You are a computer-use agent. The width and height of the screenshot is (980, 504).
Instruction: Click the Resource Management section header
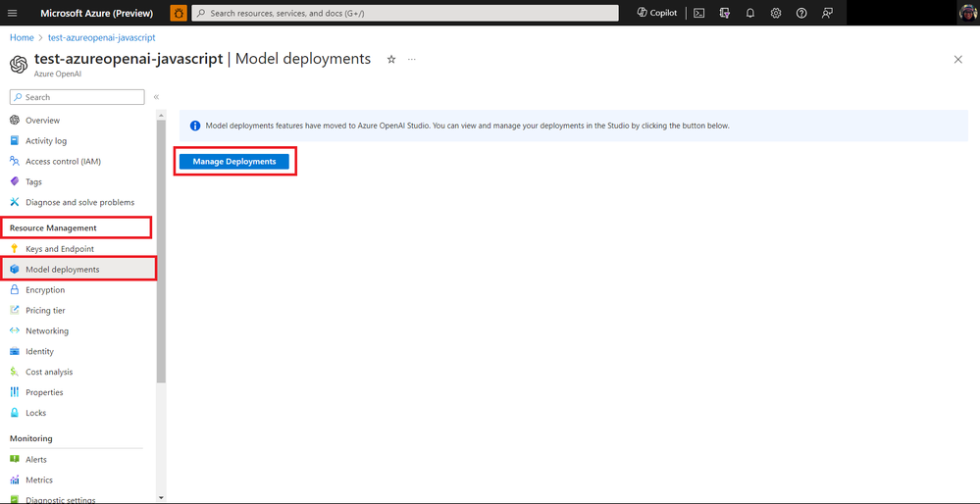tap(53, 227)
